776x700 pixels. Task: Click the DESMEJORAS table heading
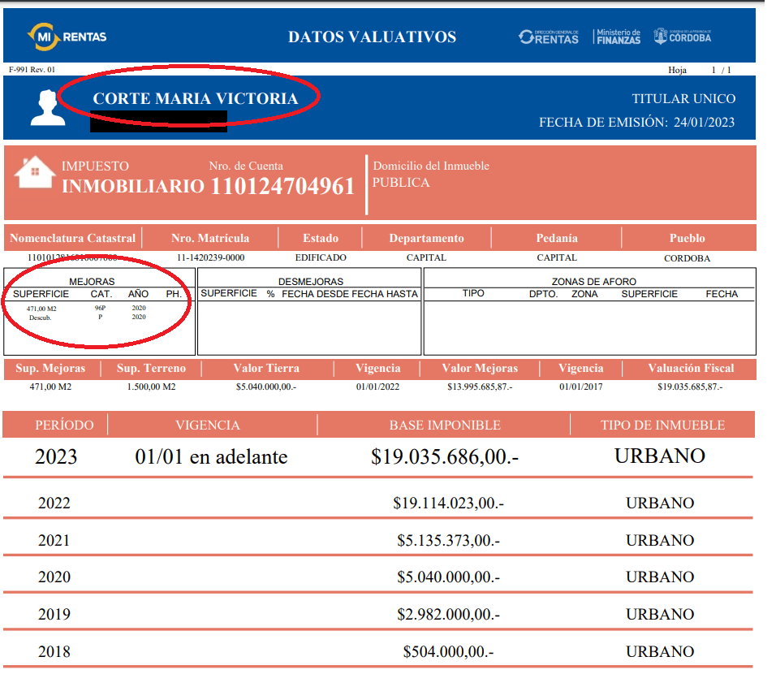[x=309, y=281]
